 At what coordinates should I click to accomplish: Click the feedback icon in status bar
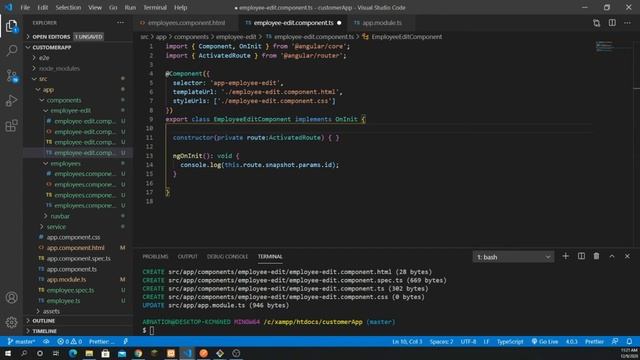click(x=615, y=342)
